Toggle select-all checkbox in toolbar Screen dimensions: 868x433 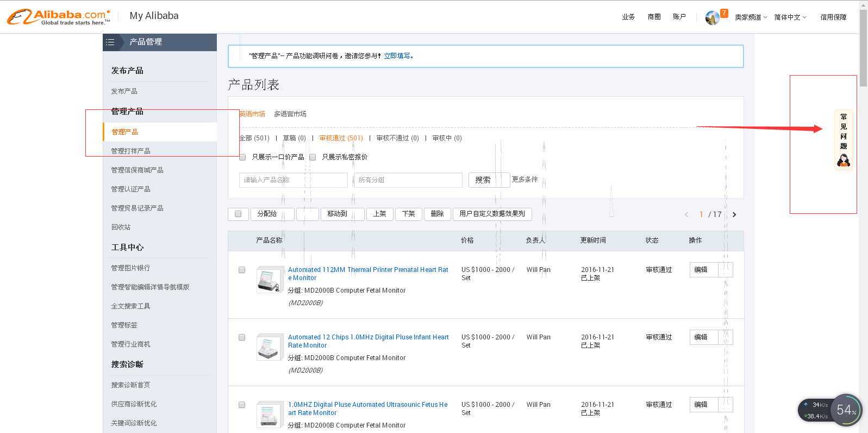point(238,214)
